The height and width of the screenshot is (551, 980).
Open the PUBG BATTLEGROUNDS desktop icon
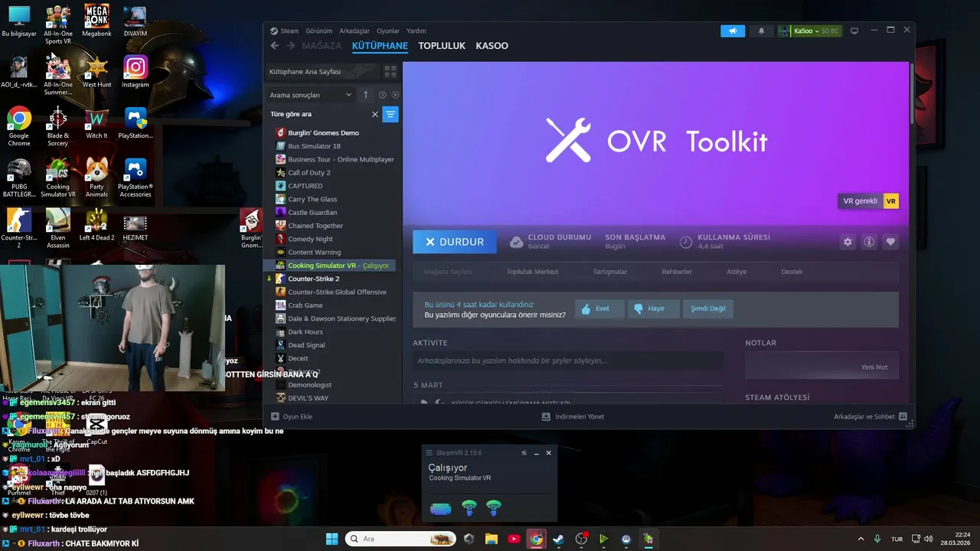19,178
